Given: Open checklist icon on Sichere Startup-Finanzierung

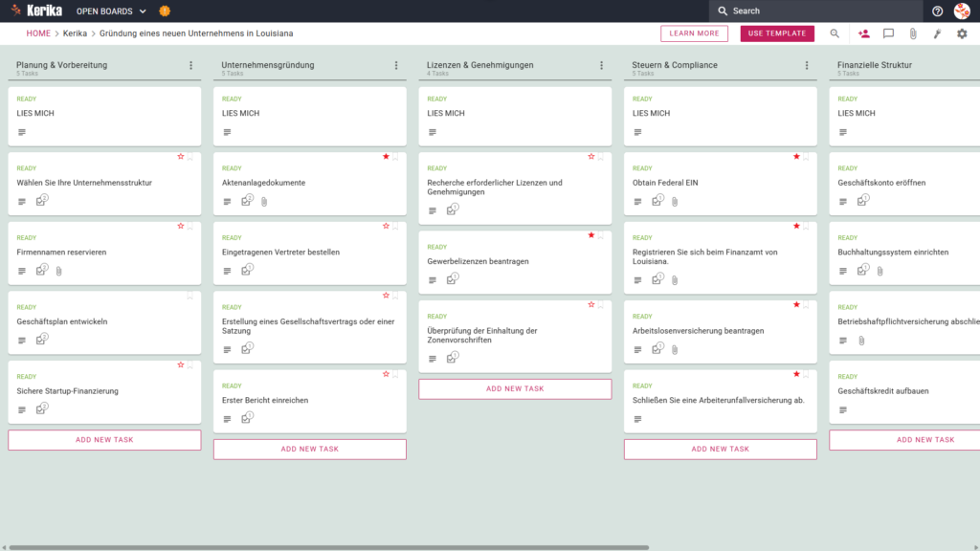Looking at the screenshot, I should click(41, 408).
